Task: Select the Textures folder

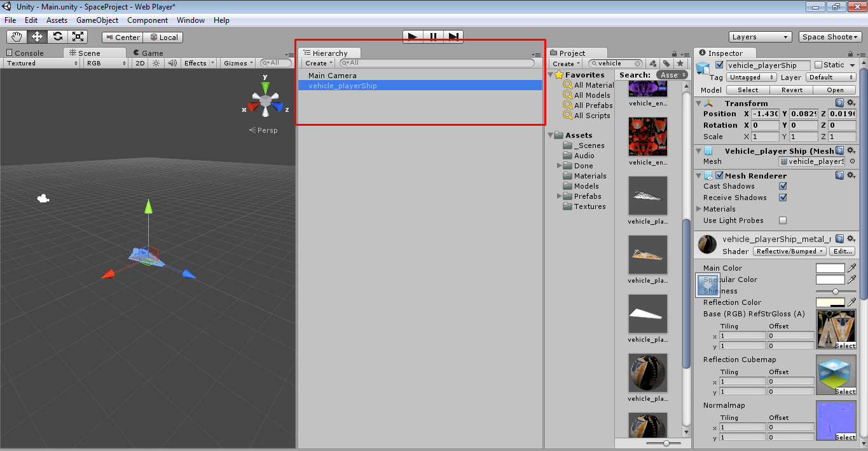Action: tap(584, 206)
